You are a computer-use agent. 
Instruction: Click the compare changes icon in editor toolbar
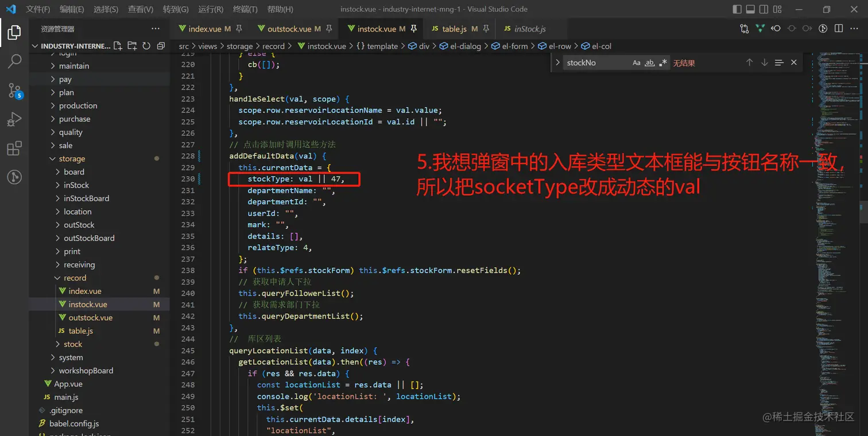click(x=745, y=29)
